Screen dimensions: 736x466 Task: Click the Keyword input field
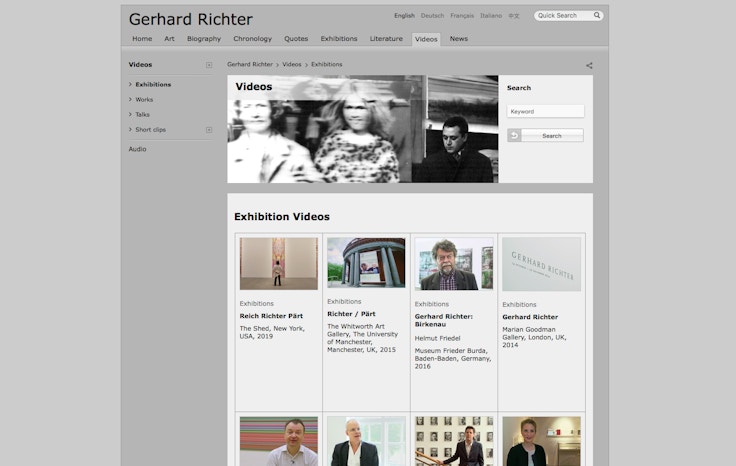[545, 111]
